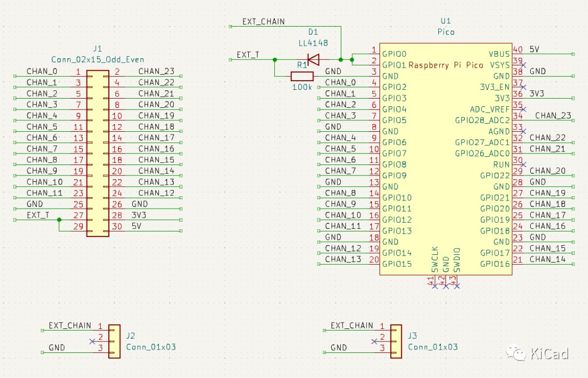Image resolution: width=588 pixels, height=378 pixels.
Task: Select the D1 diode symbol
Action: click(x=314, y=59)
